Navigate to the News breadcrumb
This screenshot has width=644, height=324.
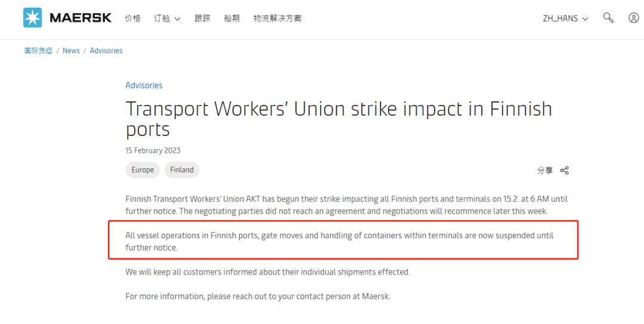pyautogui.click(x=71, y=51)
